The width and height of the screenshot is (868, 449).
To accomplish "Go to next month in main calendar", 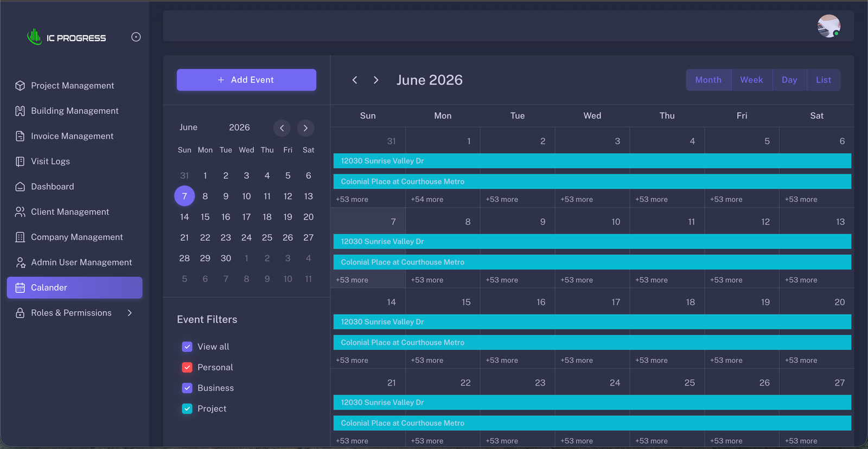I will [376, 80].
